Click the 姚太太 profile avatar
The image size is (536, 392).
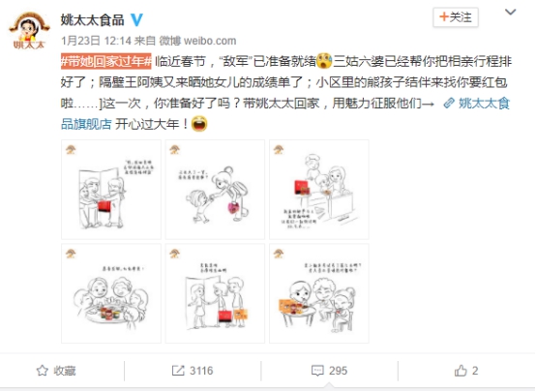tap(29, 31)
